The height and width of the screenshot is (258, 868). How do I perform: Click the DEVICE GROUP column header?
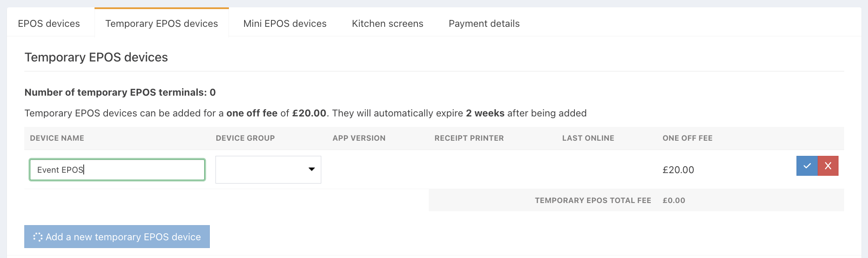245,138
